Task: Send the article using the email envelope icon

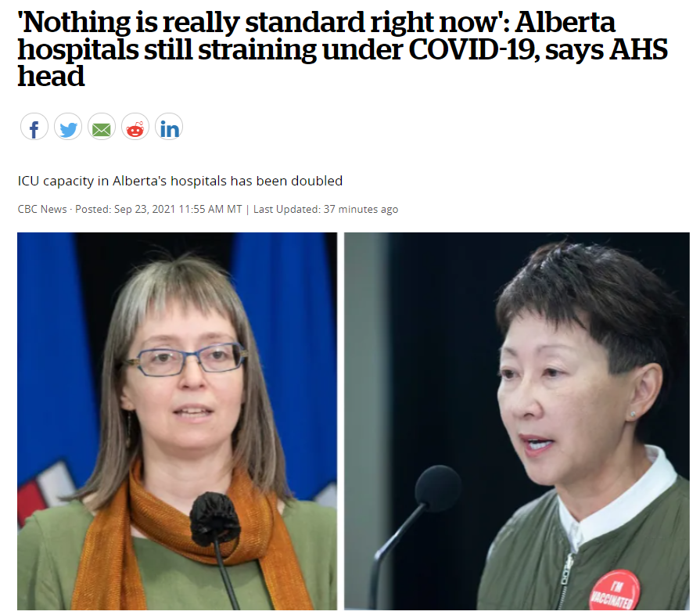Action: tap(102, 127)
